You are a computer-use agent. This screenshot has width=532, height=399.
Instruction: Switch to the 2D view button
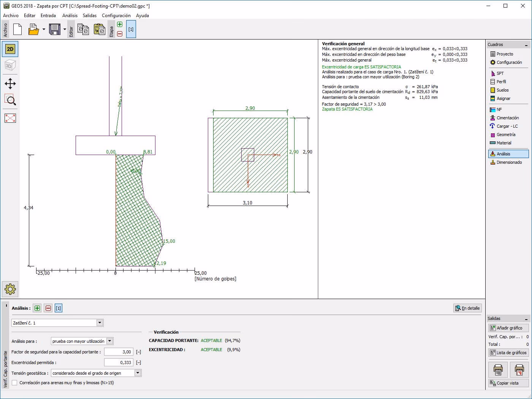point(10,49)
